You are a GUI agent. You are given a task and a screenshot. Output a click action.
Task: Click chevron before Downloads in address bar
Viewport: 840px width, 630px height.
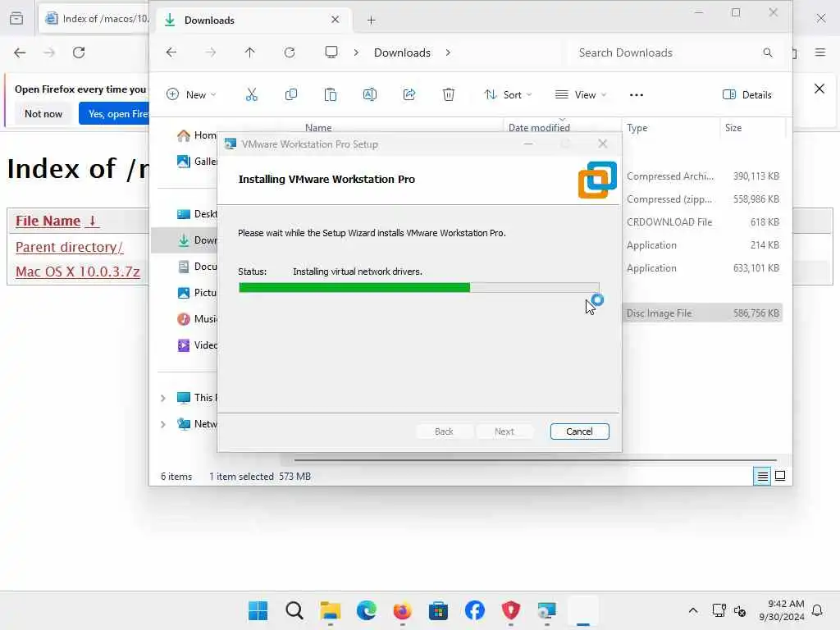click(x=356, y=52)
